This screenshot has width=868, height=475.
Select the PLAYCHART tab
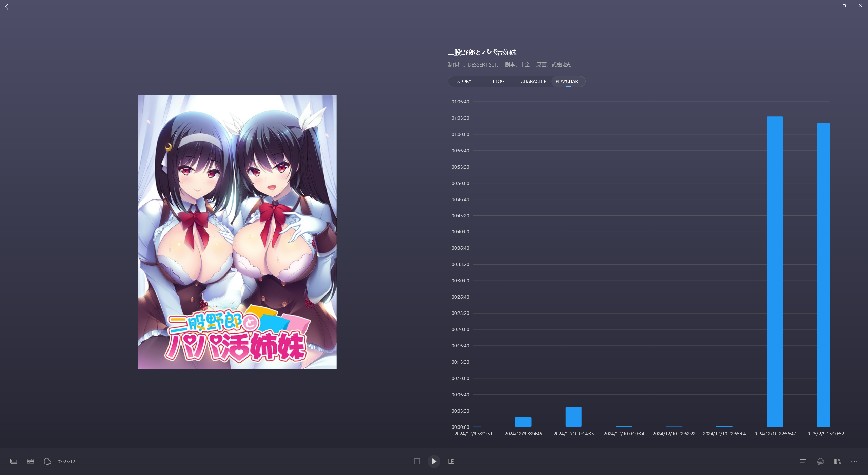568,81
